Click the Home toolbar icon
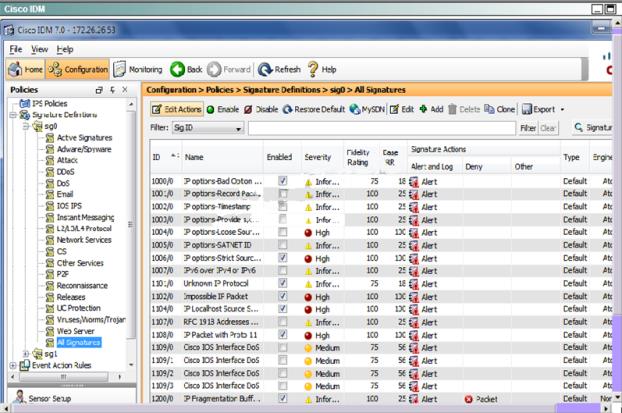This screenshot has height=413, width=622. [x=25, y=69]
